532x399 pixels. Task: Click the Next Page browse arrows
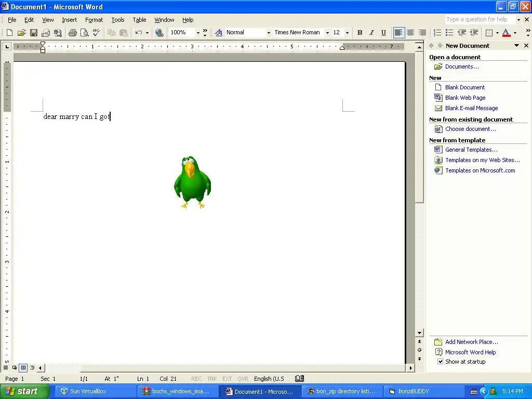419,358
